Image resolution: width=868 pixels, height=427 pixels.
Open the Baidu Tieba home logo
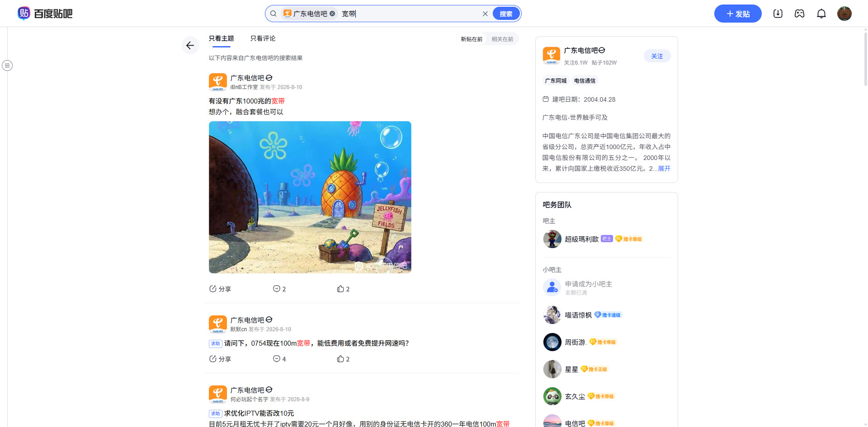[x=45, y=14]
